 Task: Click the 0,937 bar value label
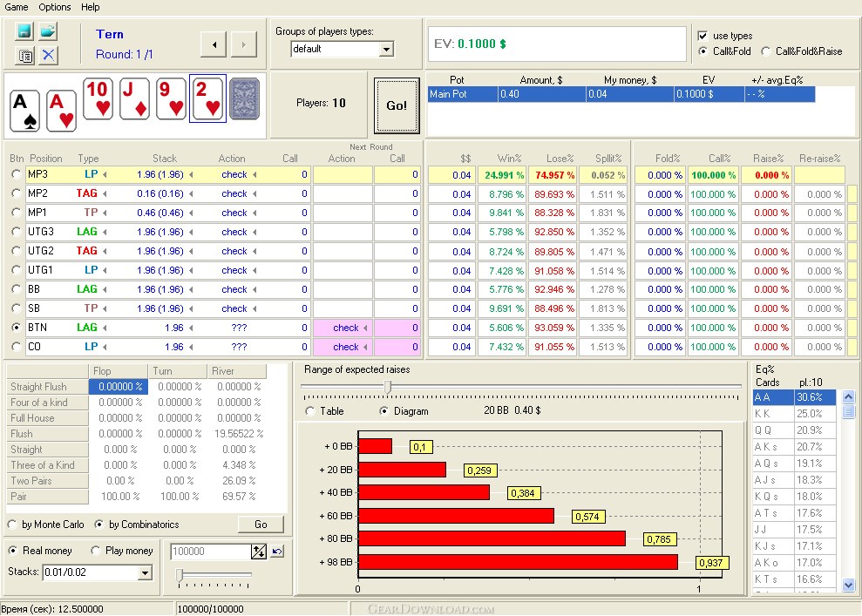(712, 563)
